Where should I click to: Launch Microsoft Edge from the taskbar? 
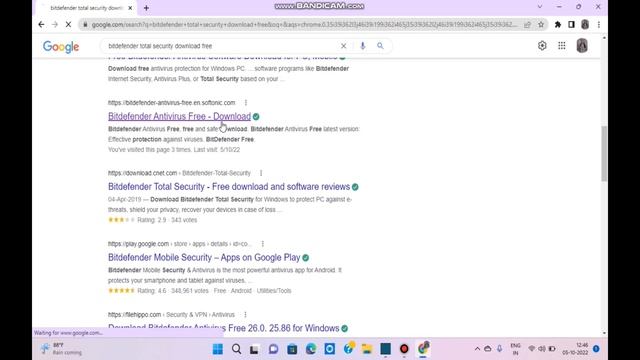coord(311,349)
